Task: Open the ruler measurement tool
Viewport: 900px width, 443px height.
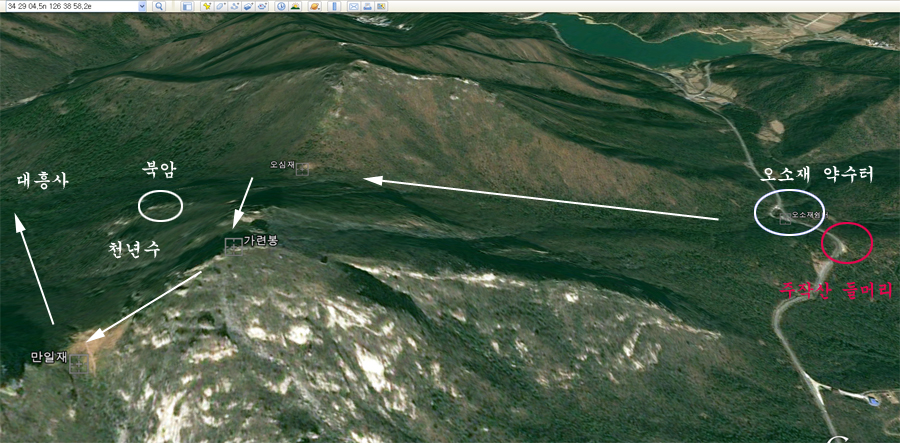Action: pyautogui.click(x=332, y=6)
